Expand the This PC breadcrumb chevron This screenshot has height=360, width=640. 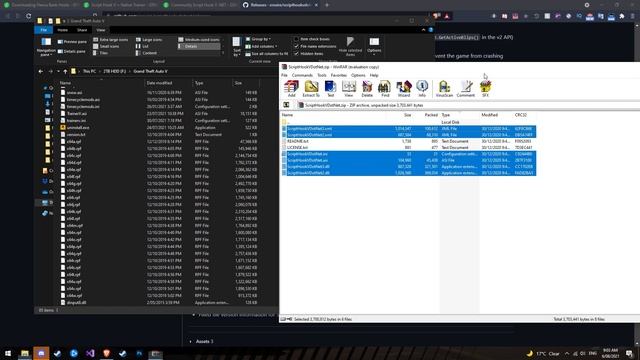point(100,71)
